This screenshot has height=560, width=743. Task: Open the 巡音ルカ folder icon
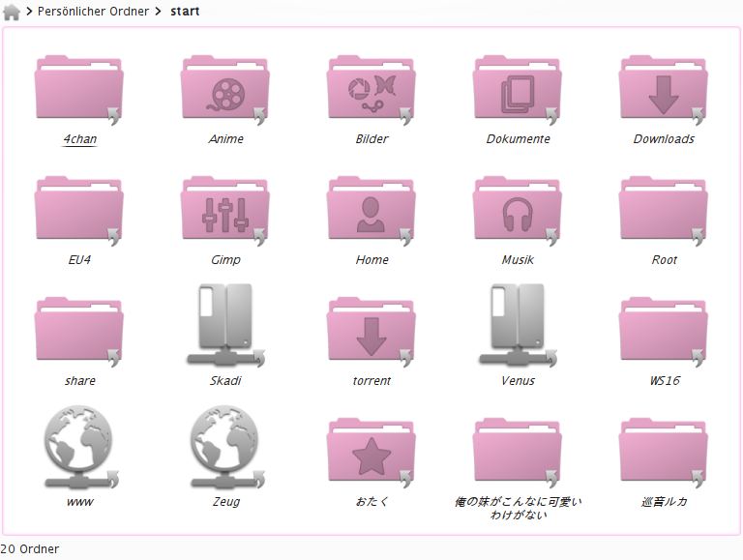point(664,452)
